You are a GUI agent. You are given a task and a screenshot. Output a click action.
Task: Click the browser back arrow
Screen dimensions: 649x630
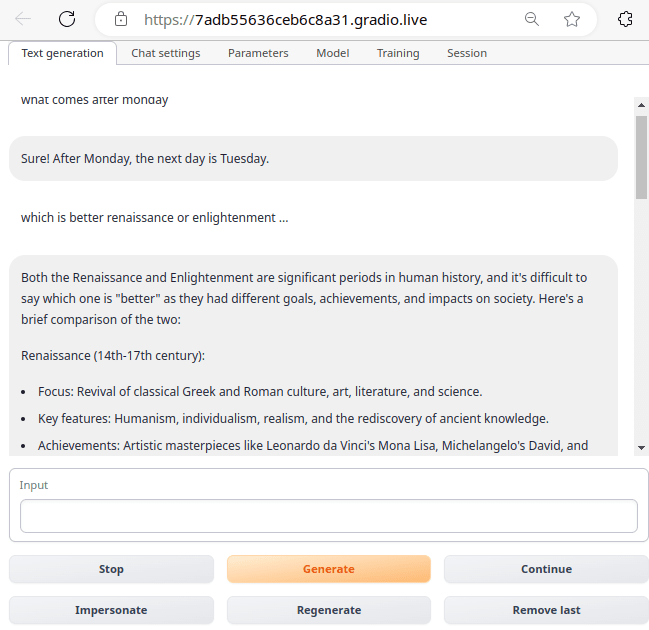(23, 19)
